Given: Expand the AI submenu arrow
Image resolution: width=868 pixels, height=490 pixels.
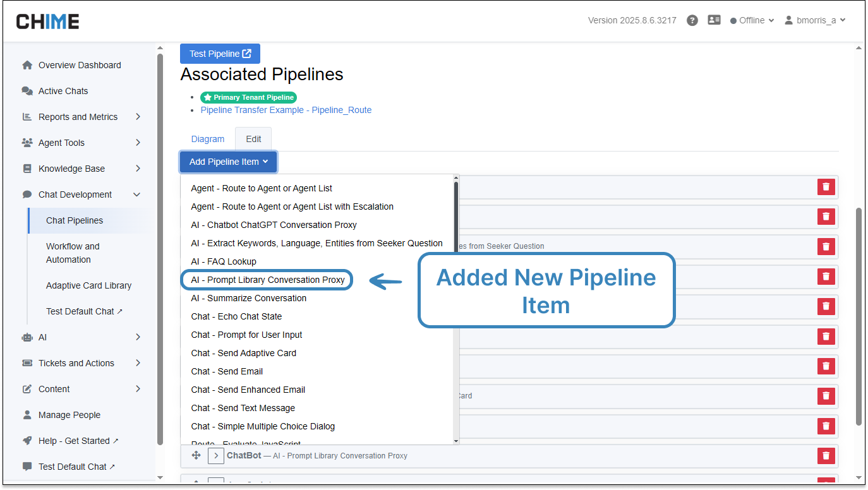Looking at the screenshot, I should pos(138,337).
